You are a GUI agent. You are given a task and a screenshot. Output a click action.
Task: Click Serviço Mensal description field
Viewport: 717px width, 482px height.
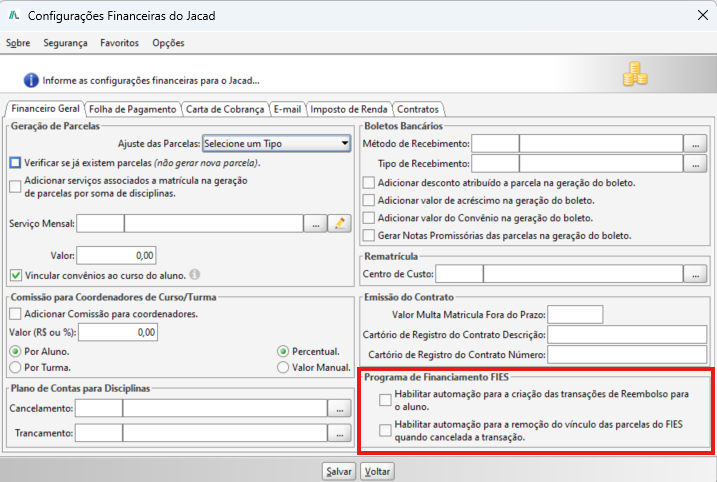pyautogui.click(x=214, y=224)
